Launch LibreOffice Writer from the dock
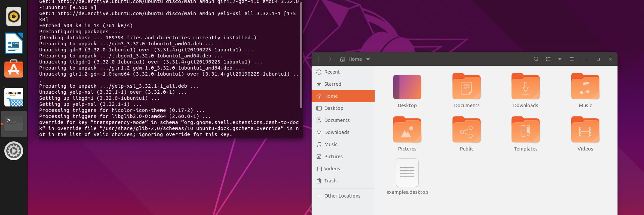Image resolution: width=644 pixels, height=215 pixels. click(x=14, y=43)
